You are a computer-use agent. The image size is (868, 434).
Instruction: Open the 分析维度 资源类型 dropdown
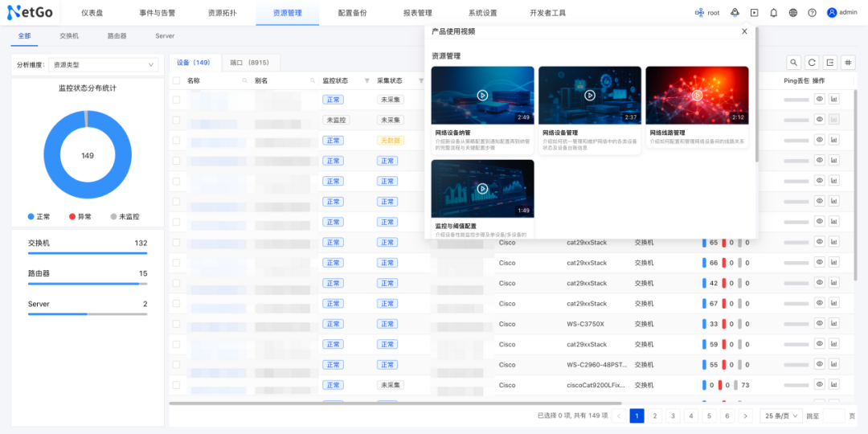(104, 65)
